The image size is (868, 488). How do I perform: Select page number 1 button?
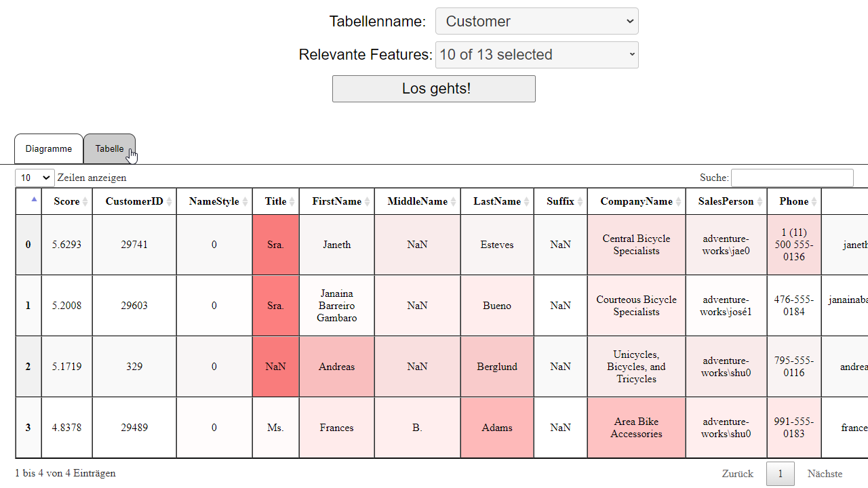(781, 474)
